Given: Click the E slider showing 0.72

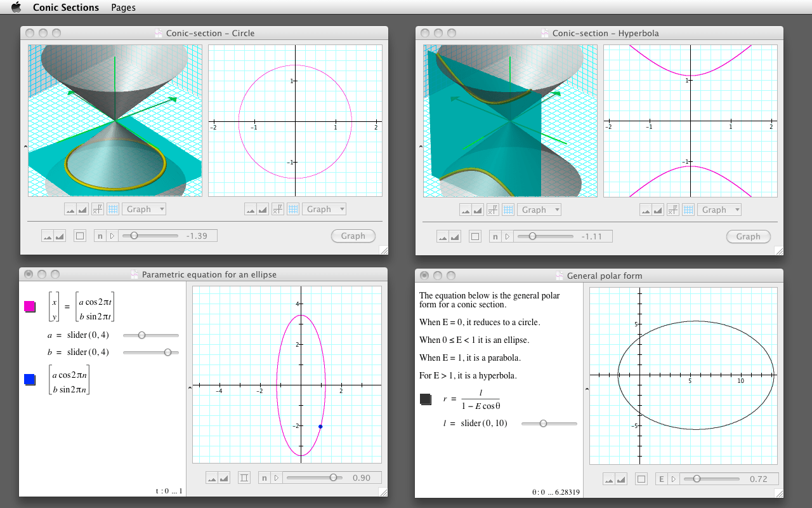Looking at the screenshot, I should (x=711, y=479).
